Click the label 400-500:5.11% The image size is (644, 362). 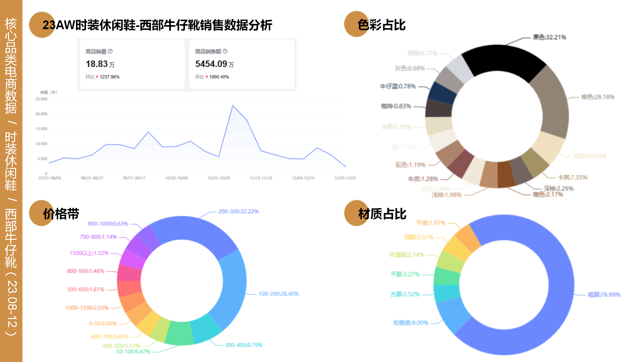click(x=121, y=346)
